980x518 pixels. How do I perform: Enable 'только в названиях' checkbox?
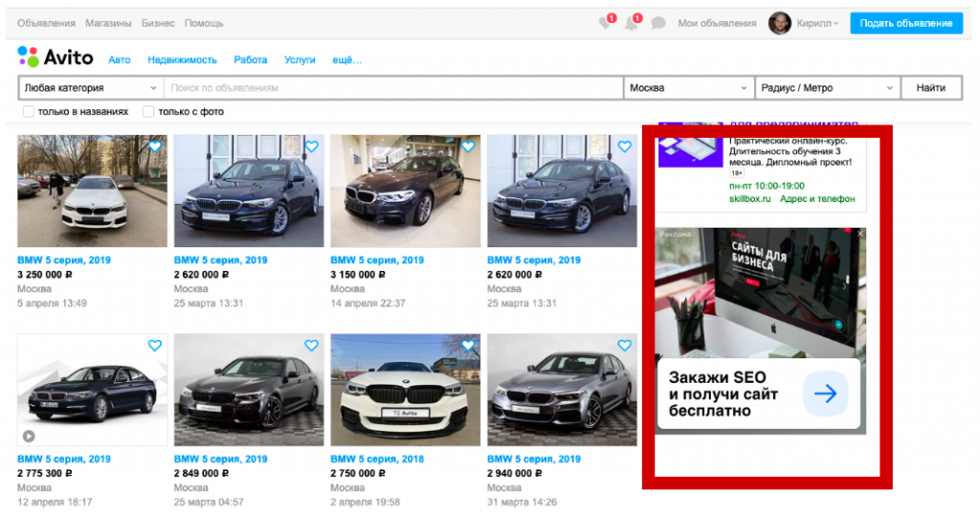(x=28, y=112)
